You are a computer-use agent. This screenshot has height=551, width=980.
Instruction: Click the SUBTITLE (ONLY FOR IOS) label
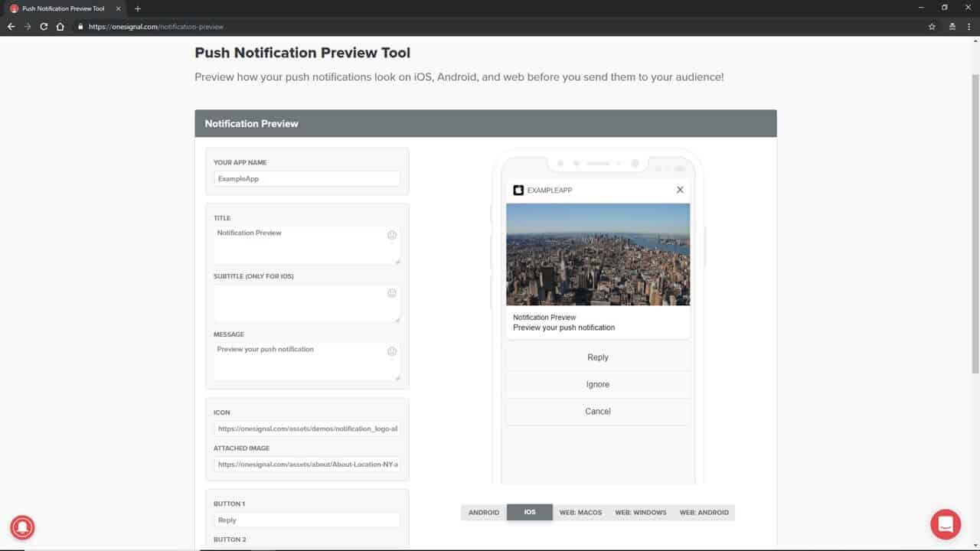(253, 276)
